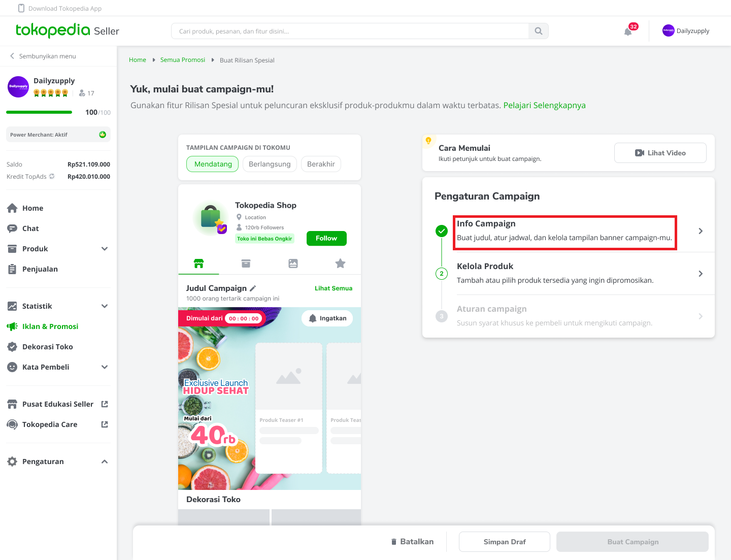Screen dimensions: 731x560
Task: Open the Pelajari Selengkapnya link
Action: (x=544, y=105)
